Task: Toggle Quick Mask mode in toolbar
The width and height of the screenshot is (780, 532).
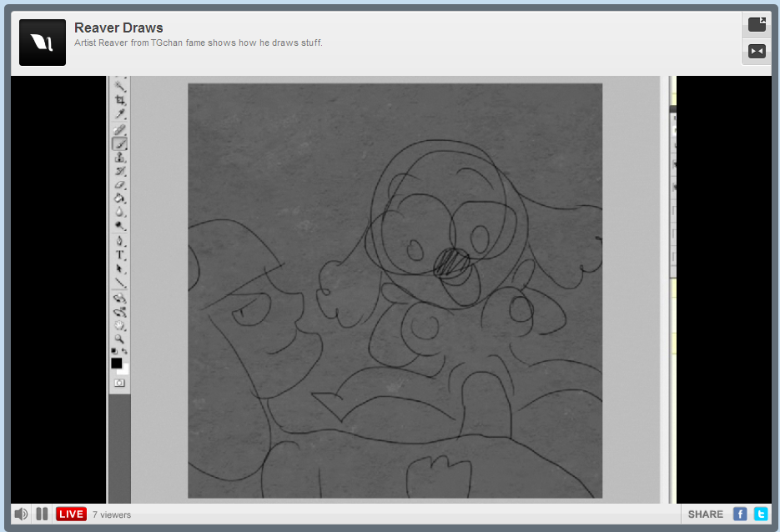Action: (119, 383)
